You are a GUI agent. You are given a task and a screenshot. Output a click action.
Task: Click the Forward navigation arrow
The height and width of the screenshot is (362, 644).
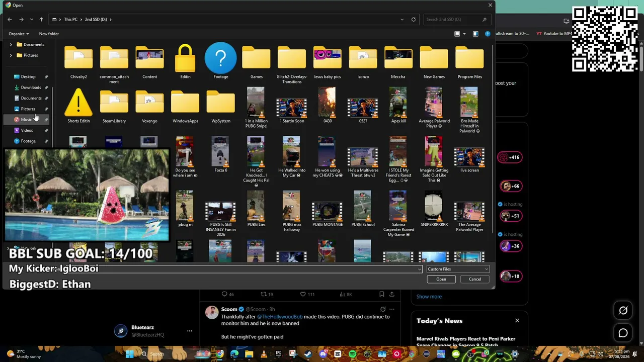point(21,20)
